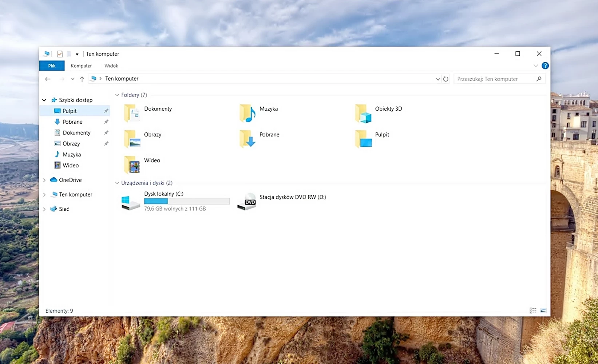Open the address bar history dropdown
This screenshot has width=598, height=364.
(x=438, y=79)
